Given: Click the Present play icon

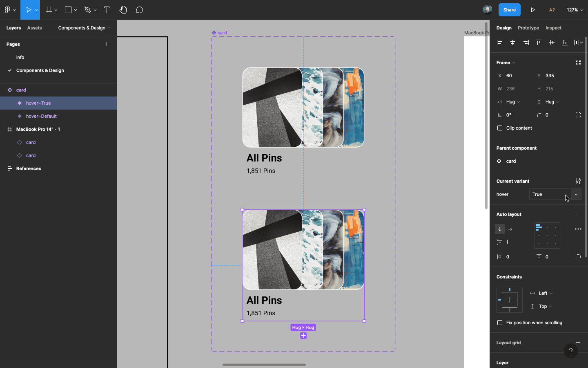Looking at the screenshot, I should [x=533, y=10].
